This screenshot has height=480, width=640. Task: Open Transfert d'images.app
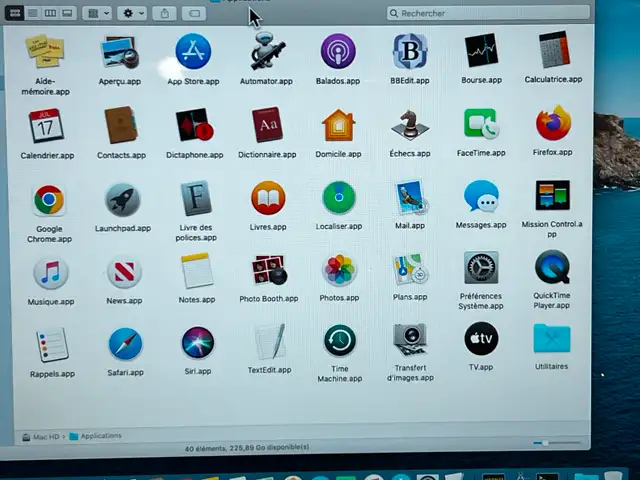410,340
